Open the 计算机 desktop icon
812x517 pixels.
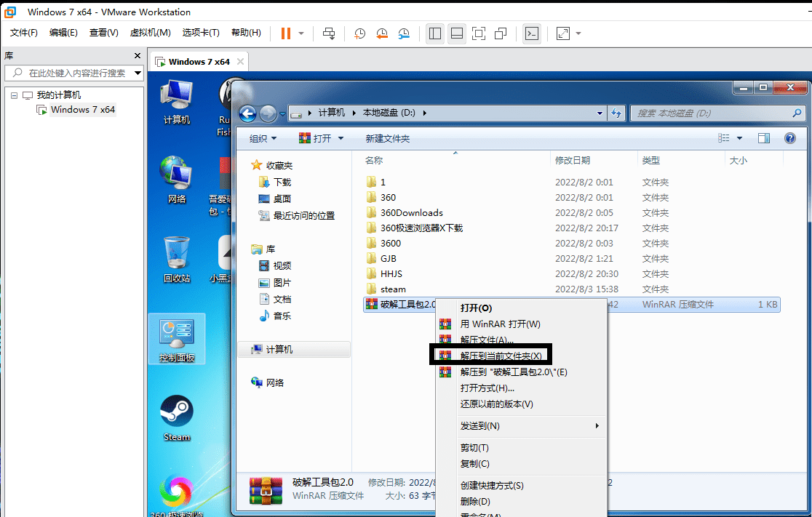[177, 103]
